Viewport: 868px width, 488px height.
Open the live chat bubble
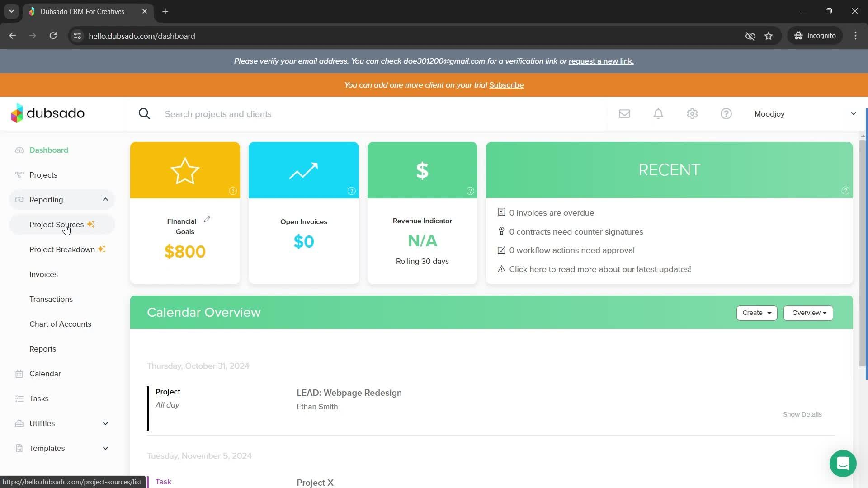click(x=843, y=464)
